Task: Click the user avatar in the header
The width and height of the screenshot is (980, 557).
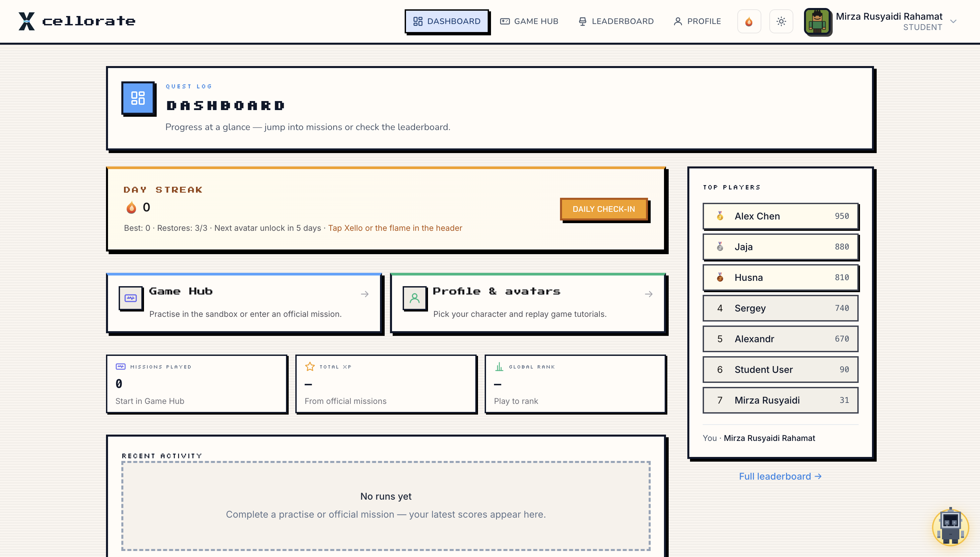Action: pos(818,22)
